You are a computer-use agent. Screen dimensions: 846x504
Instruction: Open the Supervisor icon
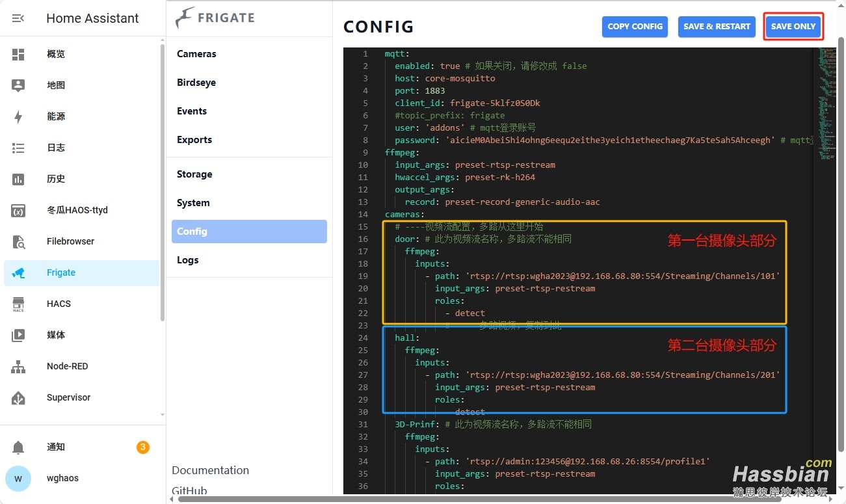click(x=18, y=397)
